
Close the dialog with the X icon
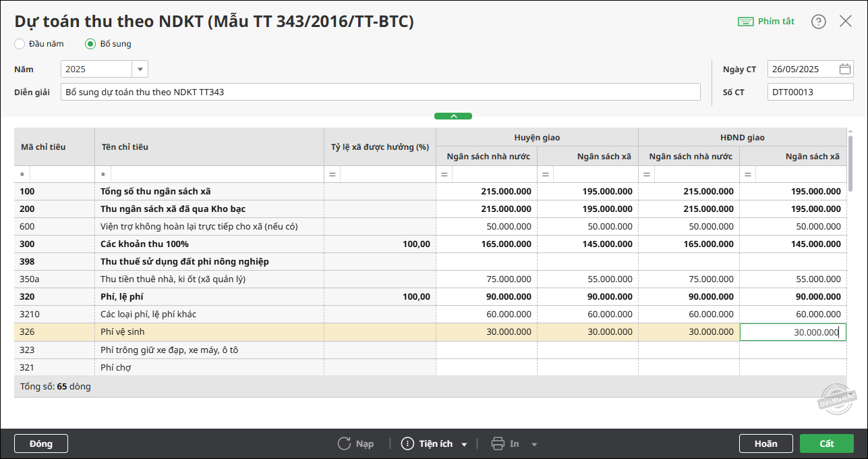[846, 21]
